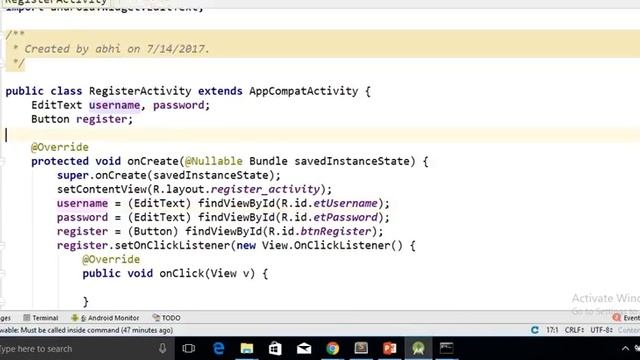Click the btnRegister id reference
This screenshot has width=640, height=360.
(x=336, y=231)
